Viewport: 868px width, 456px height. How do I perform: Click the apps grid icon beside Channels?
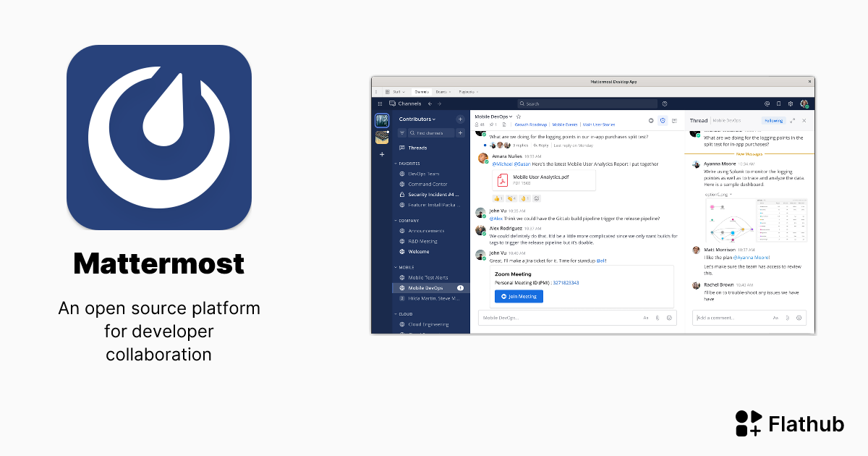coord(379,103)
